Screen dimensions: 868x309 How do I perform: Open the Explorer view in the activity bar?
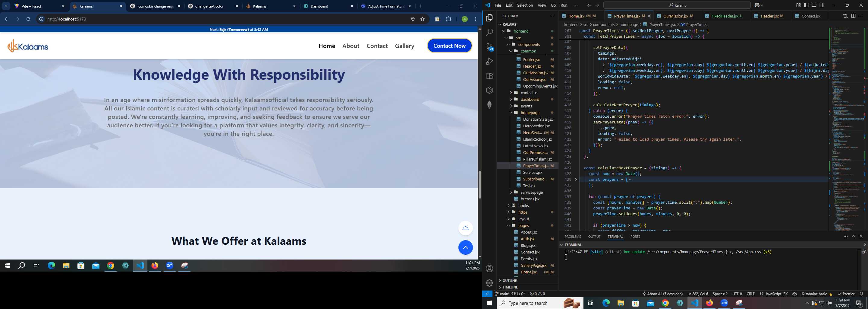(x=489, y=18)
